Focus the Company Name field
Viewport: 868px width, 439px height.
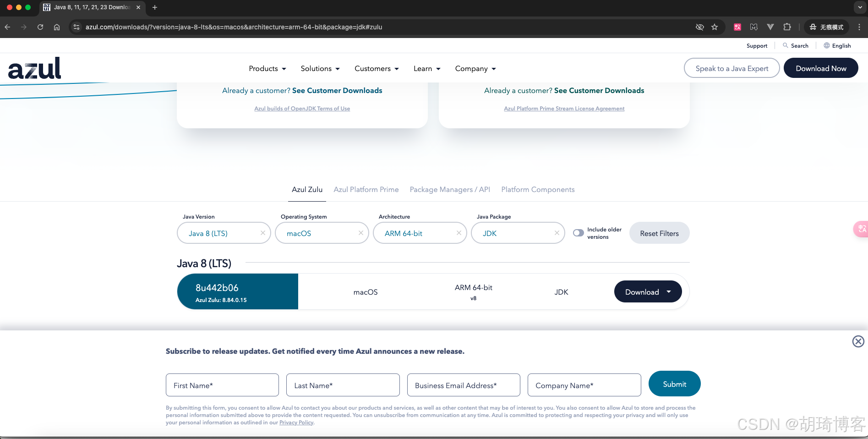(x=584, y=385)
